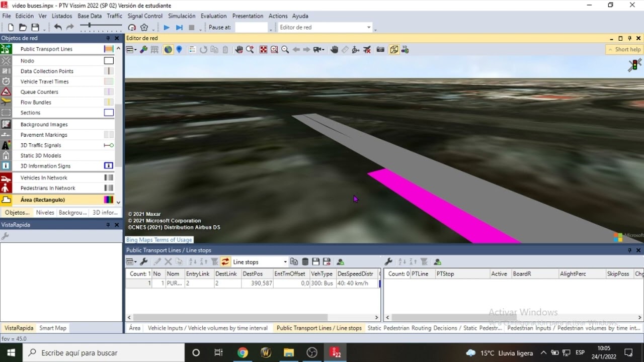Toggle Sections display graphic box

pyautogui.click(x=109, y=113)
